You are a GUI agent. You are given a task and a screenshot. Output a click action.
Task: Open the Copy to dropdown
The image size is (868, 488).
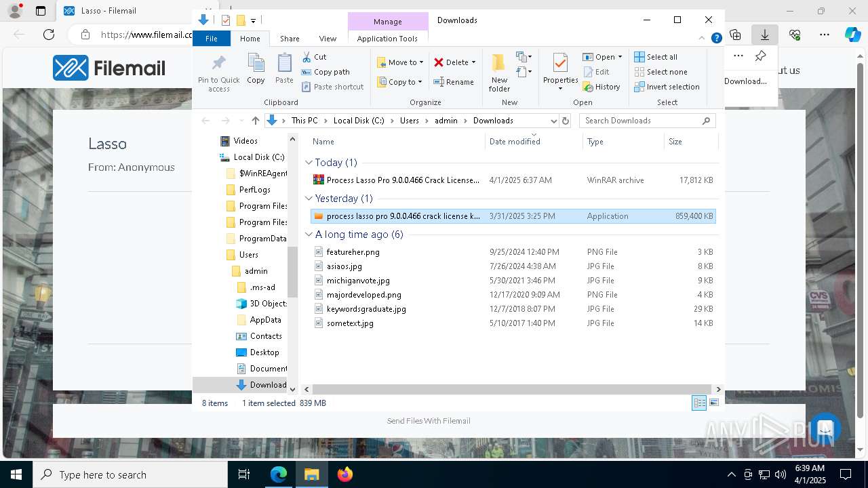399,82
